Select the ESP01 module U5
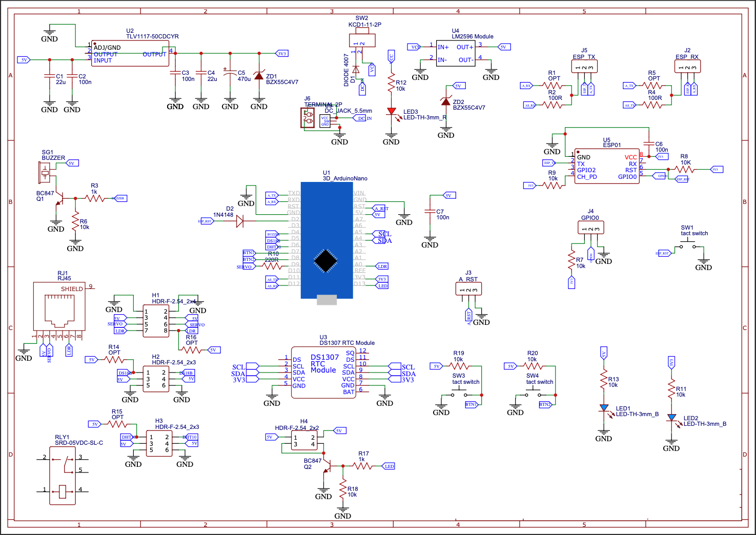This screenshot has height=535, width=756. [607, 166]
